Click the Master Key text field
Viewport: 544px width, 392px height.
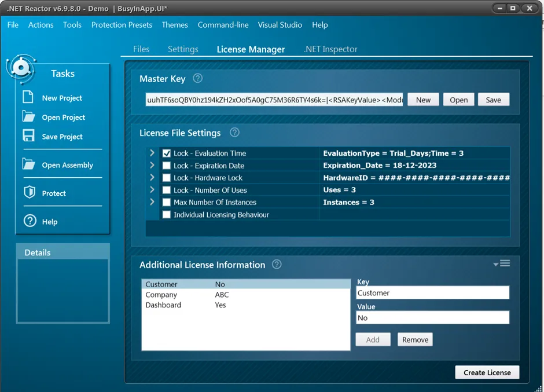pyautogui.click(x=274, y=100)
